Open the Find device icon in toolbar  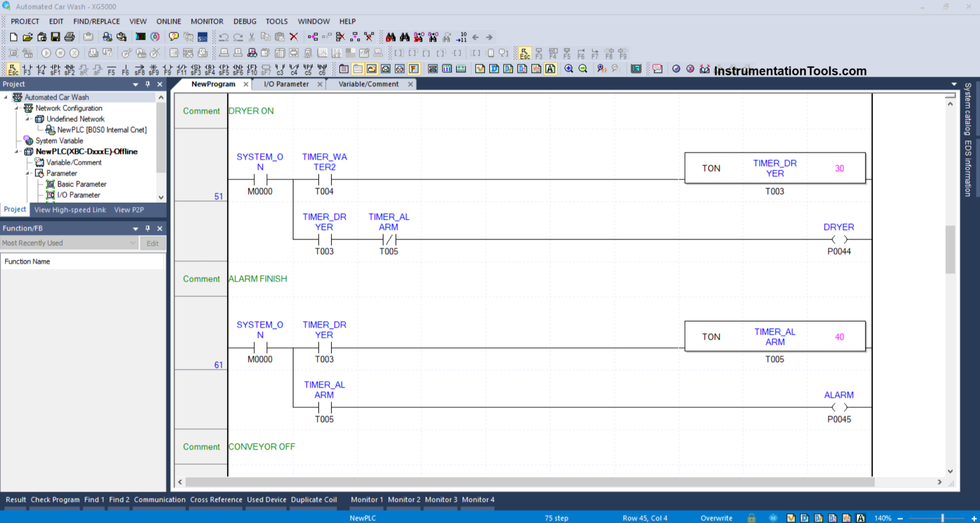click(x=390, y=37)
